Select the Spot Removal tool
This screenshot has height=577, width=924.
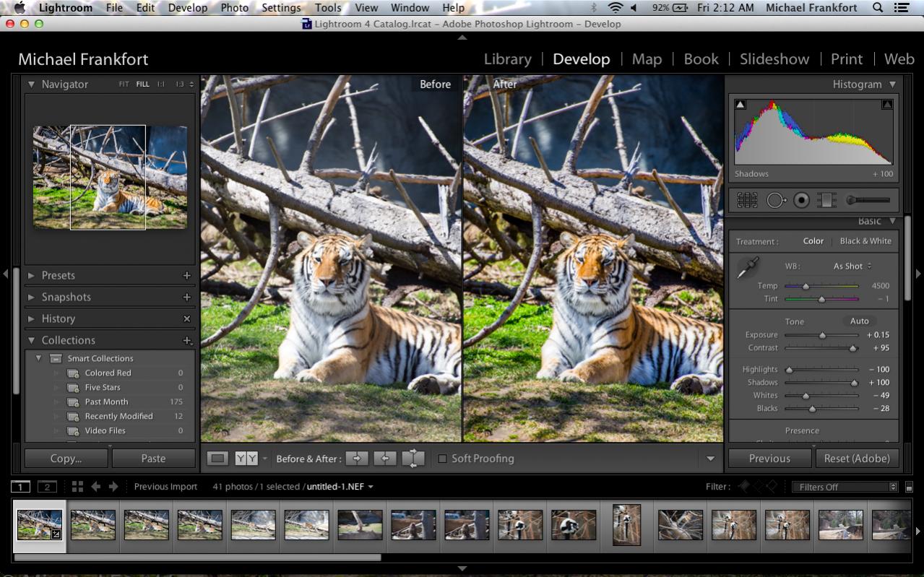point(776,200)
